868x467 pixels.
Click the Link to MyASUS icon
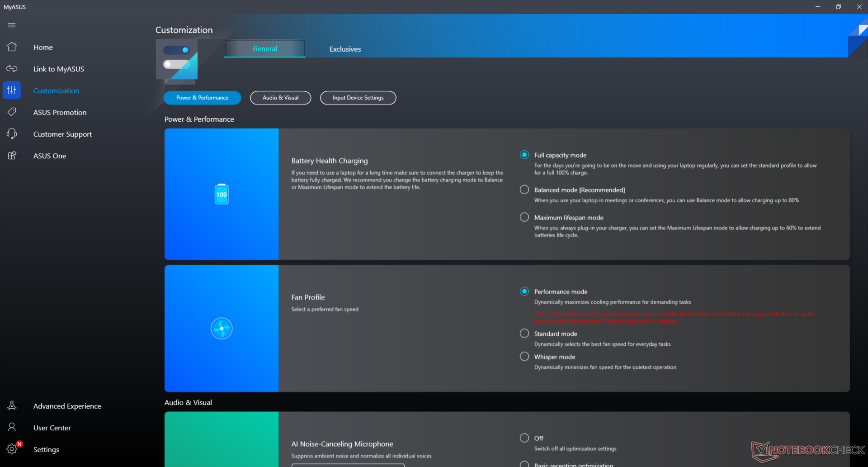(12, 69)
